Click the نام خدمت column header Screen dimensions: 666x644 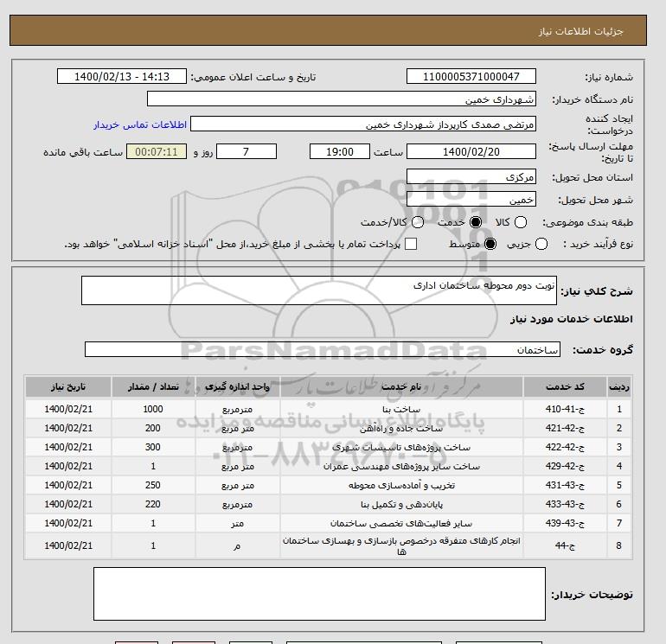[401, 386]
